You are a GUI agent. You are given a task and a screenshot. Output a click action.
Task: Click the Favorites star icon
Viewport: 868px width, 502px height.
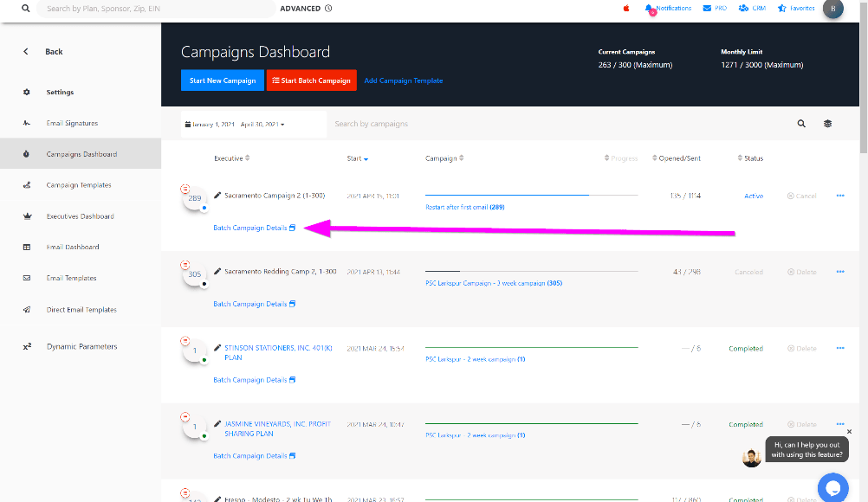(782, 8)
